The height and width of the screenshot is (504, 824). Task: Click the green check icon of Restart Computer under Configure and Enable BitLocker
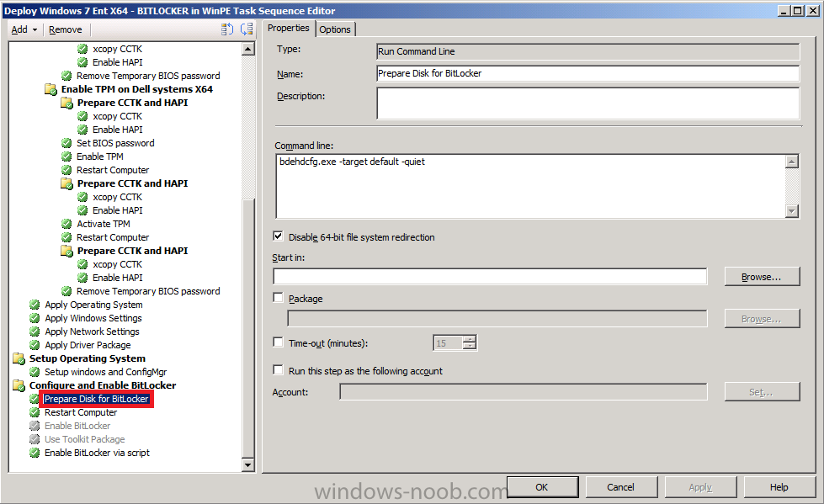[x=35, y=412]
